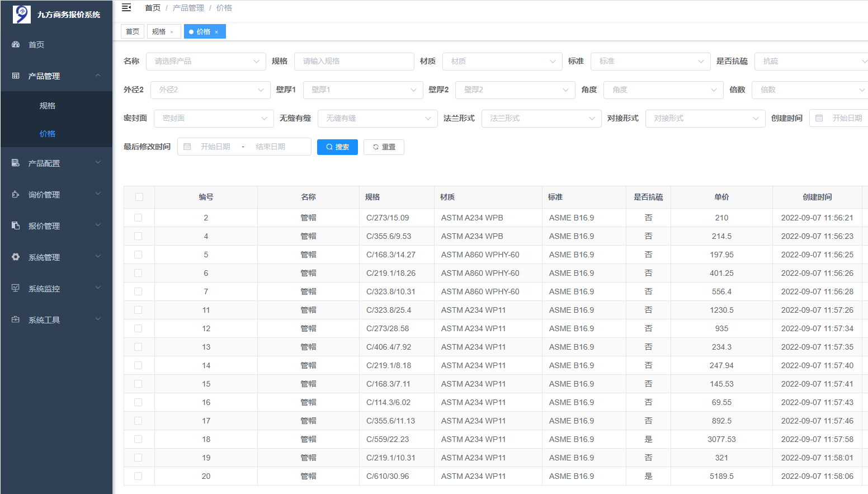Click price cell 3077.53
Screen dimensions: 868x494
tap(721, 439)
